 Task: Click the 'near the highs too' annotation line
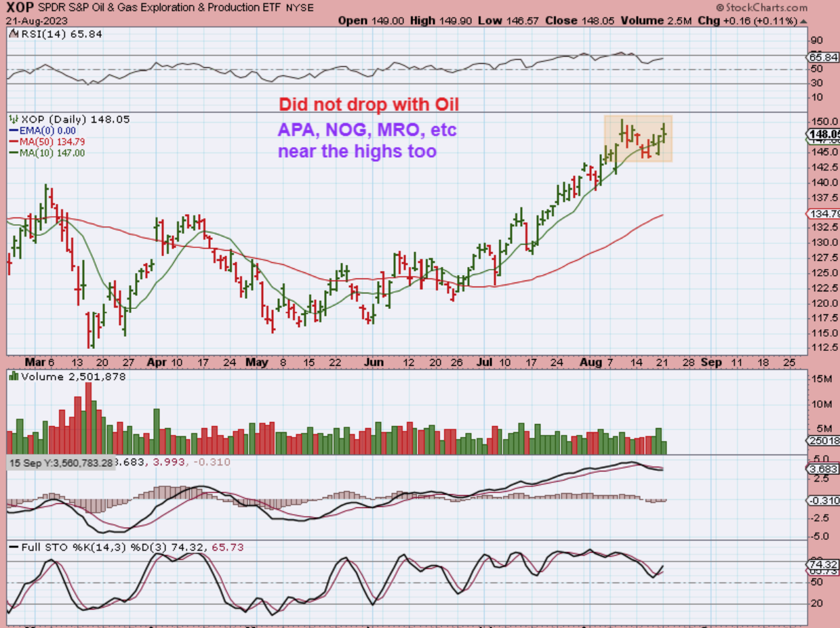point(357,152)
